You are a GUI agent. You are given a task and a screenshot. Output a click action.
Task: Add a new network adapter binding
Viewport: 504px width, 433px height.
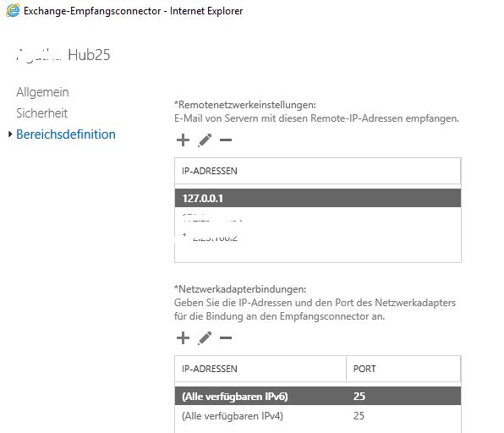tap(183, 337)
